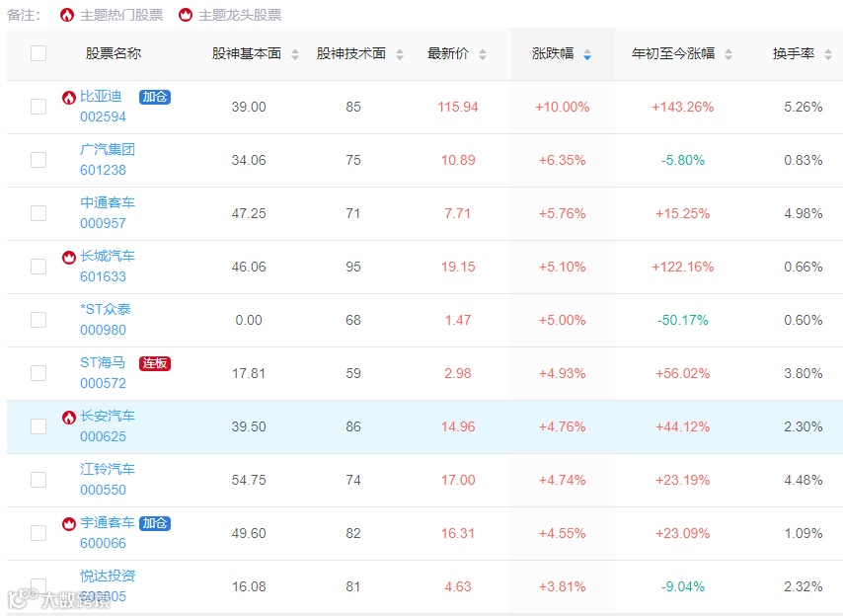Check the box for *ST众泰 row
This screenshot has height=616, width=843.
38,320
